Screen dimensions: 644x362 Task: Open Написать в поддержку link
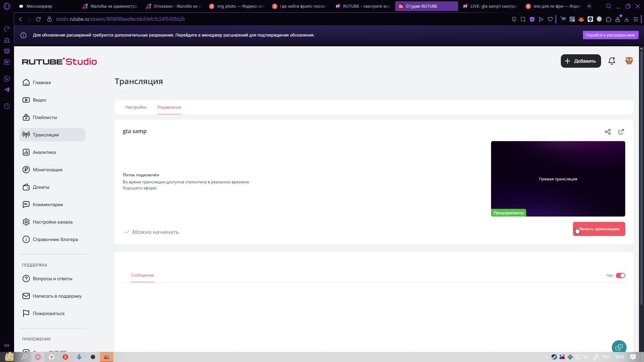coord(57,296)
